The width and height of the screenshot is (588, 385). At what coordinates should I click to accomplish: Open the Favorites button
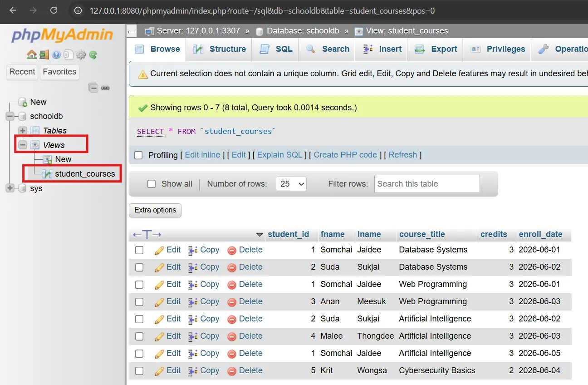click(59, 72)
